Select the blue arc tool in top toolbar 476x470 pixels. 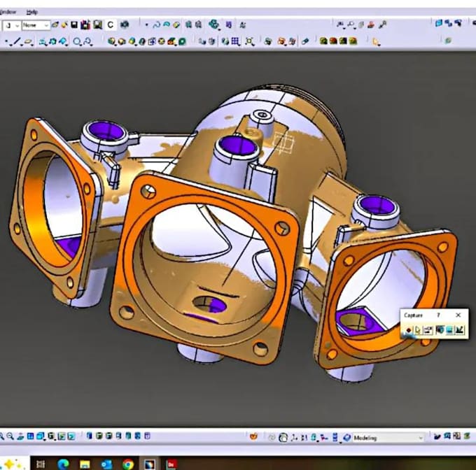pos(167,25)
